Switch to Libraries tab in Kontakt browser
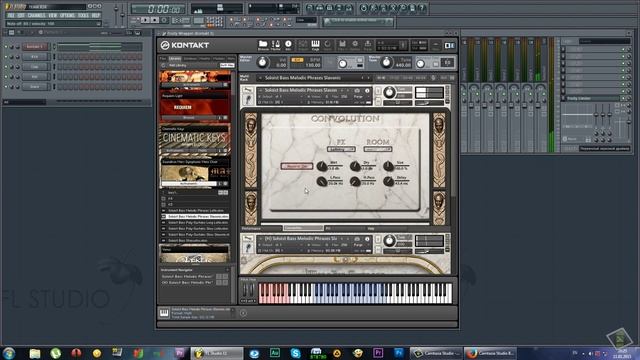 coord(175,59)
